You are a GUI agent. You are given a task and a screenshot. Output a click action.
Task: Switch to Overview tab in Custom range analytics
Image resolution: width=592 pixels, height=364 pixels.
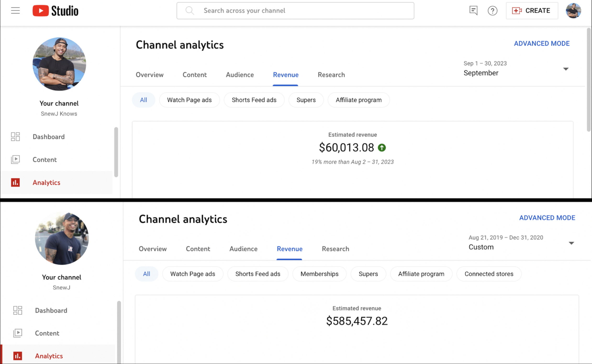tap(153, 249)
